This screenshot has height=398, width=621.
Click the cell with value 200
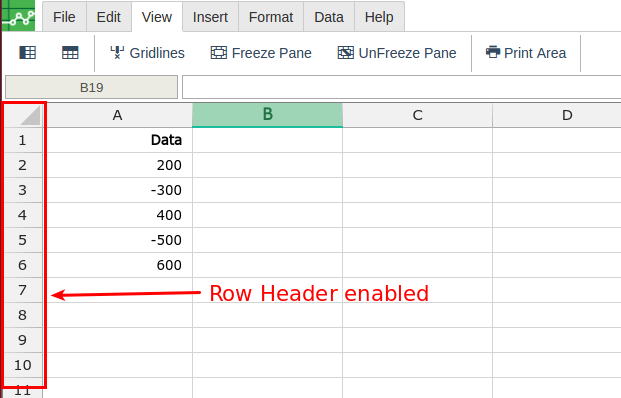click(x=118, y=165)
